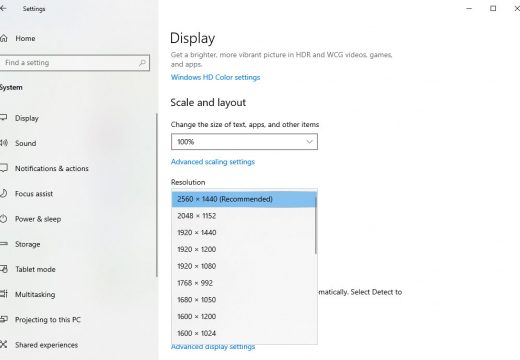Pick 1600 × 1200 resolution

(x=243, y=316)
